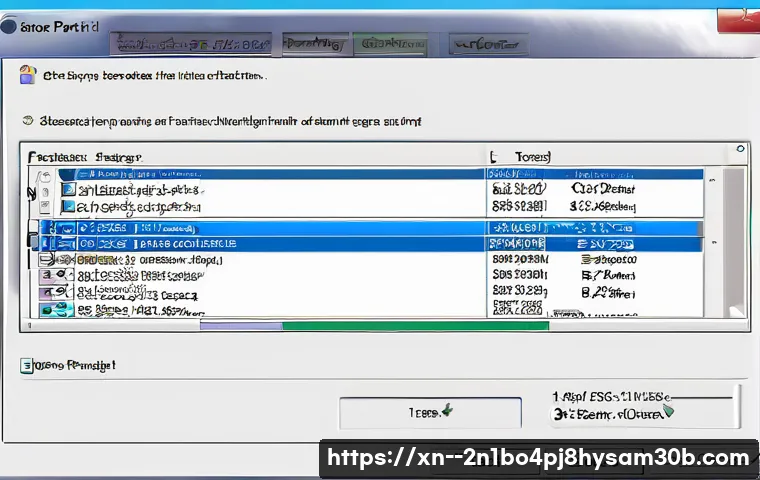Viewport: 760px width, 480px height.
Task: Click the teal icon in the bottom list row
Action: [56, 311]
